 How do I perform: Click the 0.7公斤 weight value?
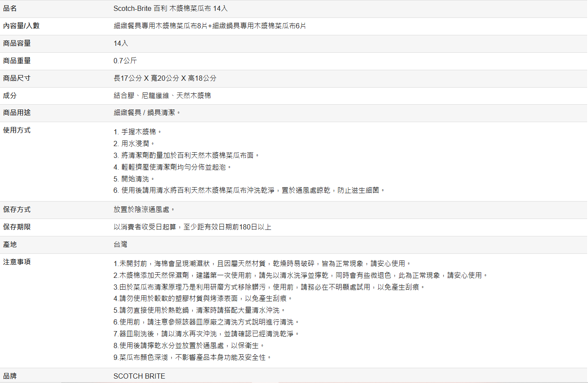(125, 61)
